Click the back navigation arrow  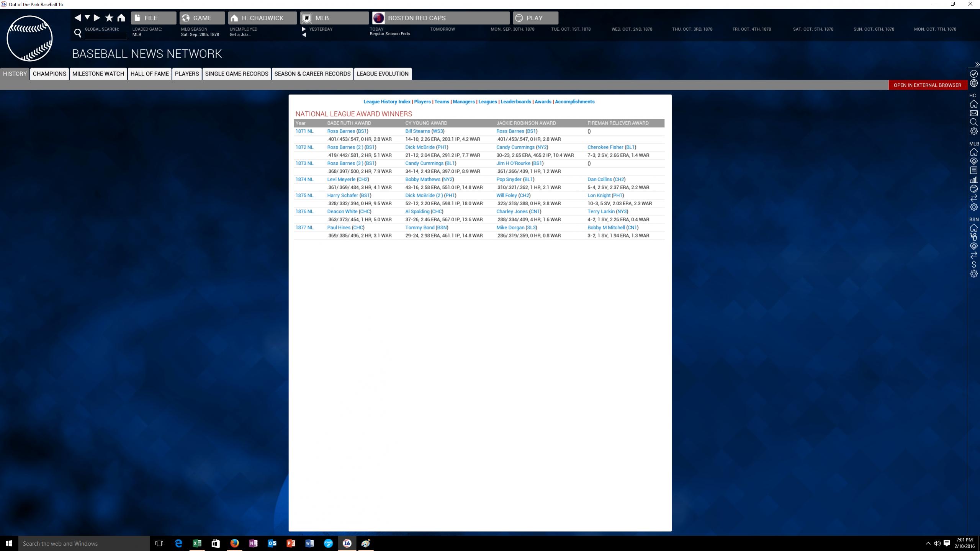[77, 18]
